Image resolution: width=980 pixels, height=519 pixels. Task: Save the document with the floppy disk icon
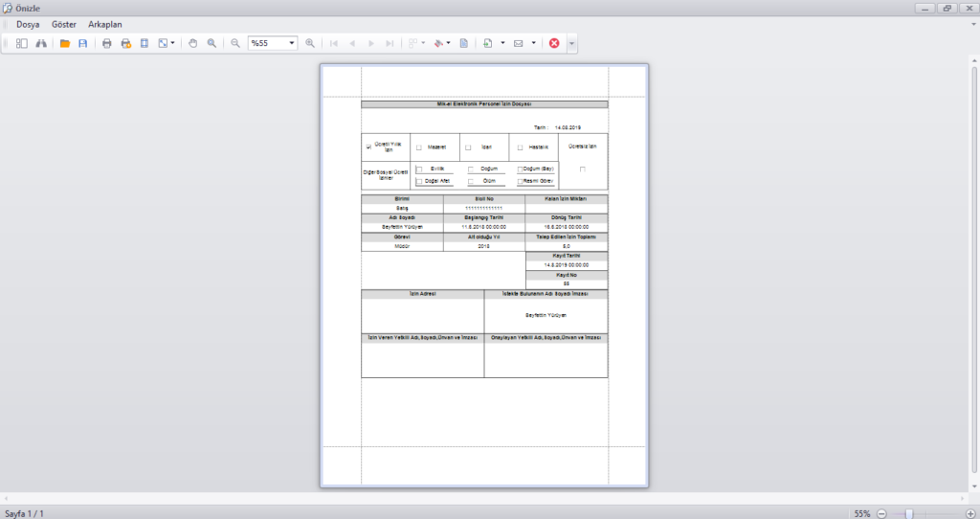tap(83, 43)
